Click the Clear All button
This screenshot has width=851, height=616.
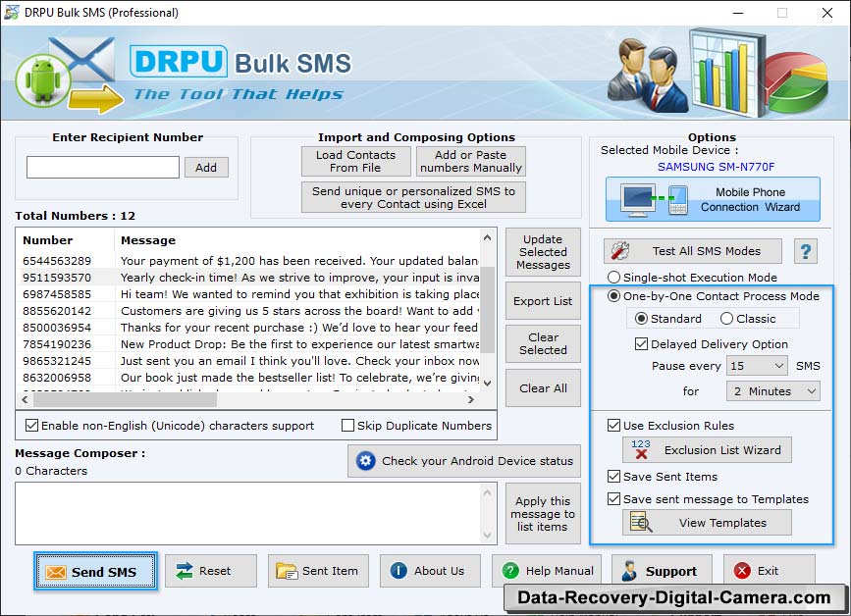(x=543, y=388)
